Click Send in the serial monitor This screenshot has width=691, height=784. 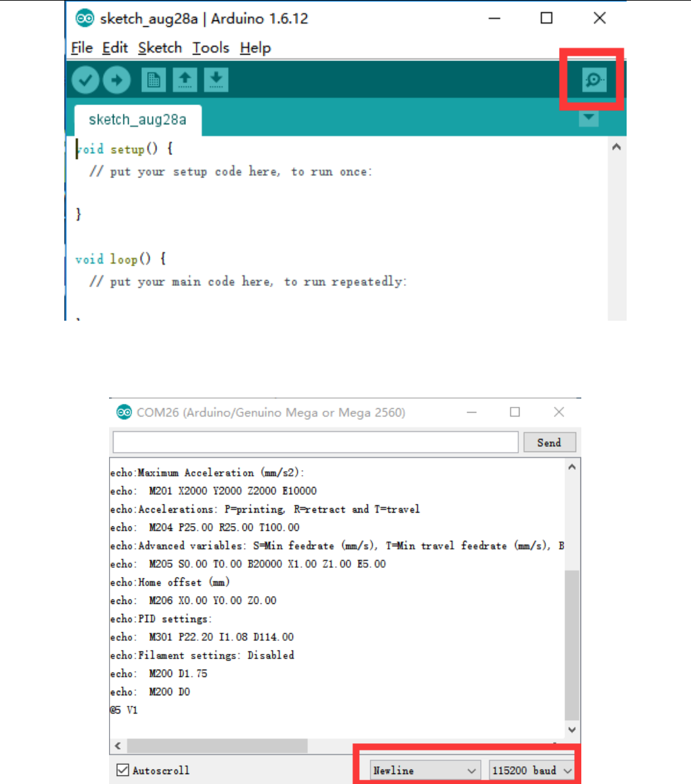coord(549,442)
